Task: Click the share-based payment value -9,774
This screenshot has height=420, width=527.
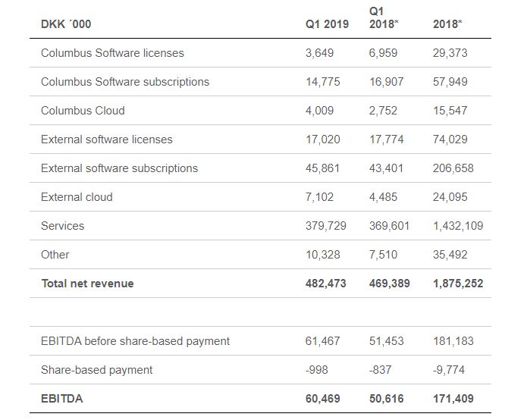Action: (x=449, y=370)
